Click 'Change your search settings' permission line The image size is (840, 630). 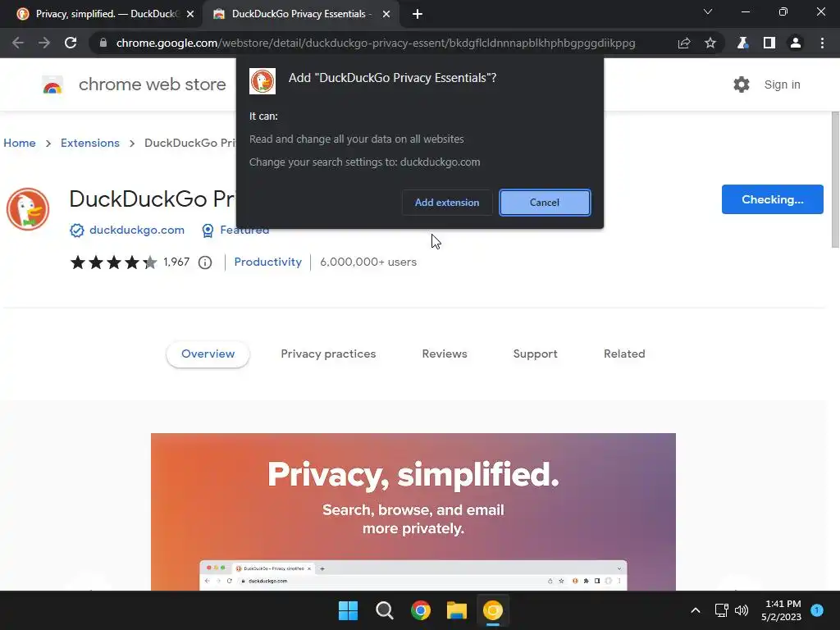[x=365, y=162]
